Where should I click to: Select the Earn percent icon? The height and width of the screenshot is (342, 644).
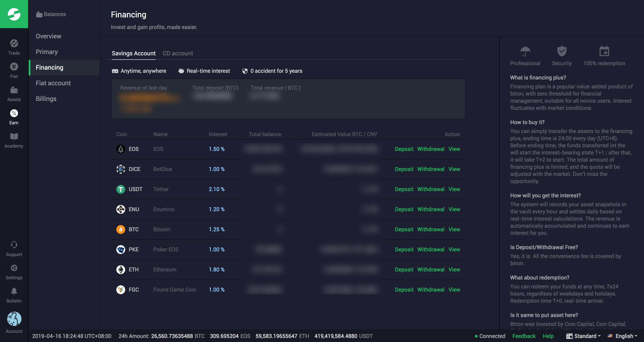click(x=14, y=113)
